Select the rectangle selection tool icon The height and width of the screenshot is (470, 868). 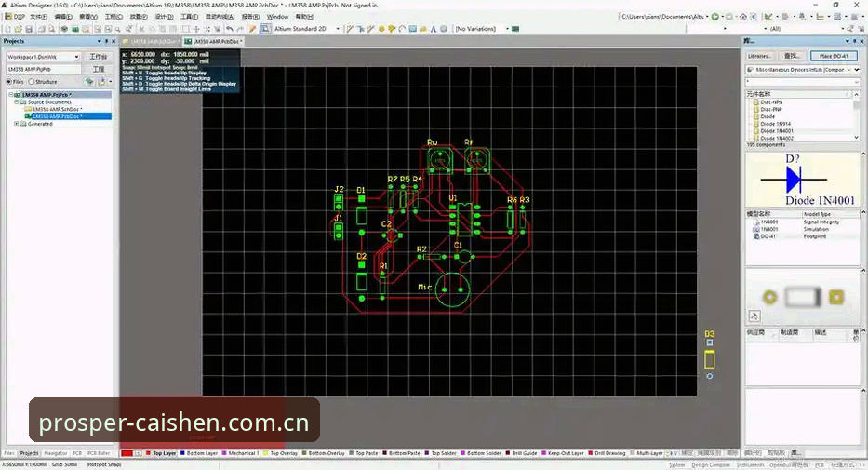186,28
